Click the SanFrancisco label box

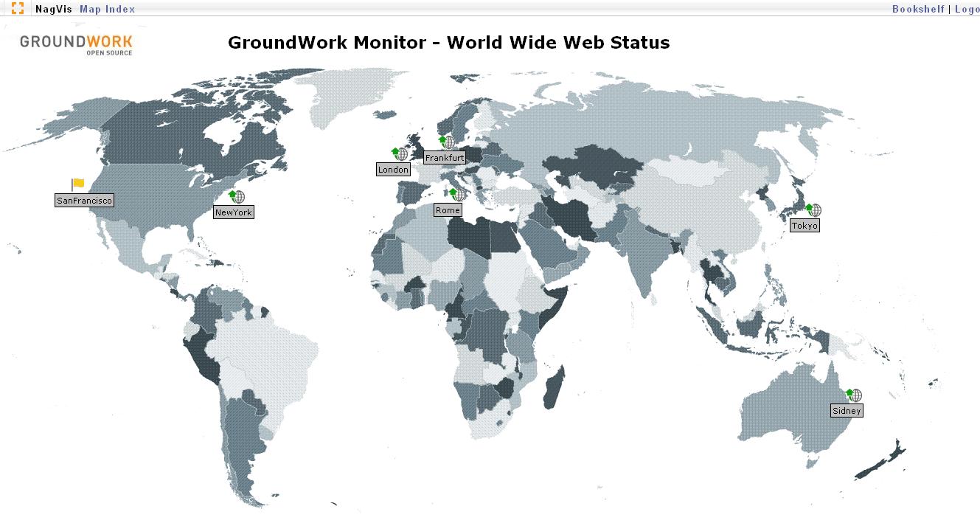tap(84, 201)
